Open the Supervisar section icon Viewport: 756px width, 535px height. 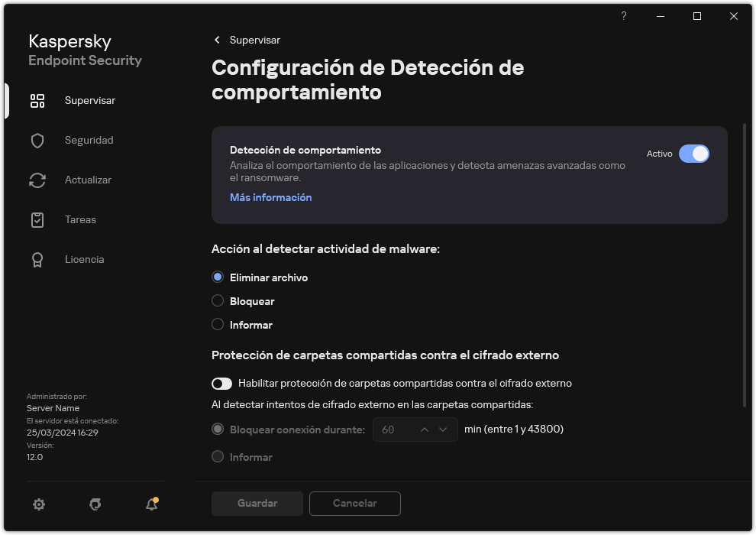point(37,100)
